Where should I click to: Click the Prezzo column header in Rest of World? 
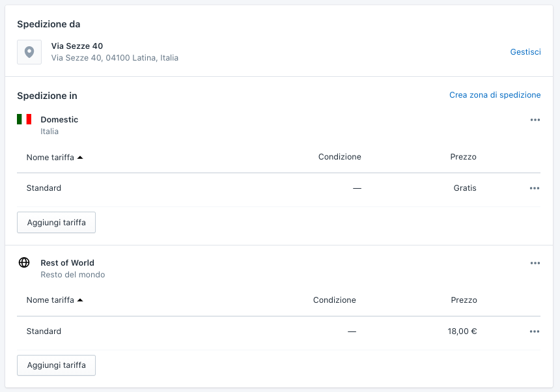pyautogui.click(x=464, y=300)
